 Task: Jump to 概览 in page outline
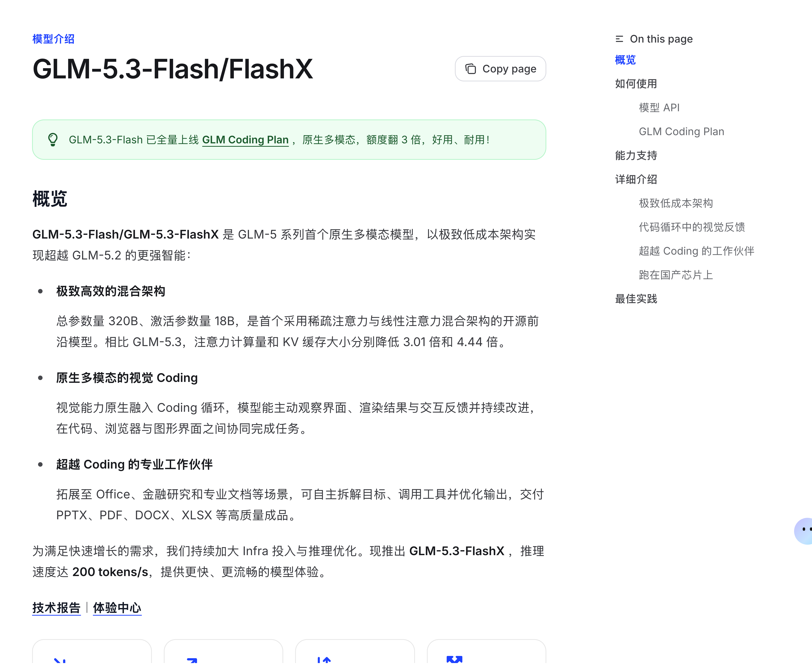pos(625,60)
